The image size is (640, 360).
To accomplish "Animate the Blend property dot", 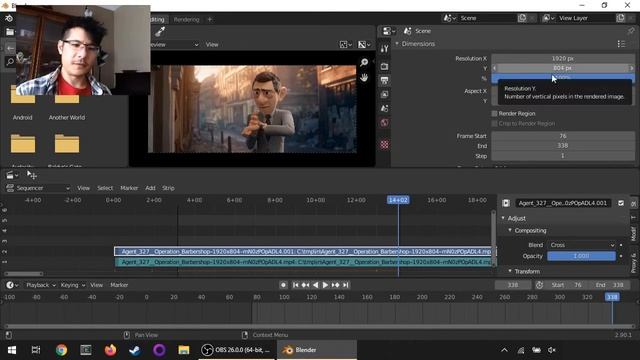I will coord(621,245).
